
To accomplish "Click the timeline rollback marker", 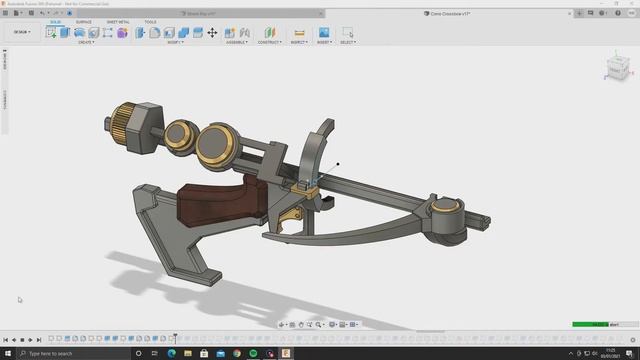I will pos(175,338).
